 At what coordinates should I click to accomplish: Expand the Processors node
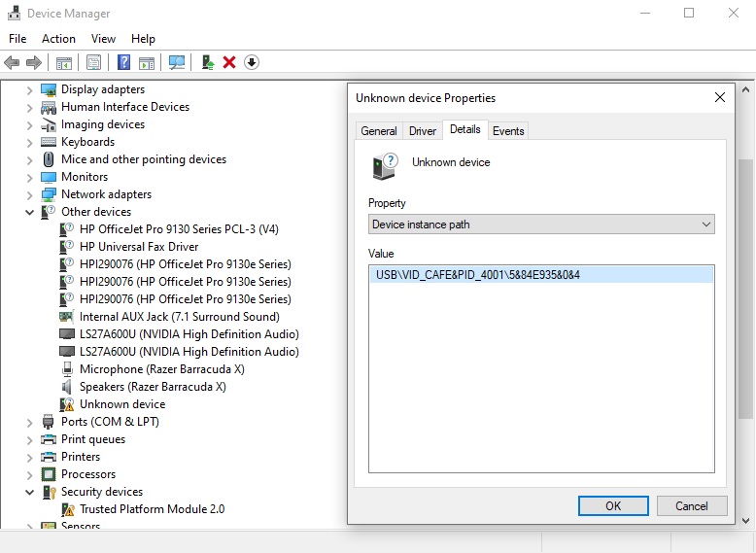29,475
